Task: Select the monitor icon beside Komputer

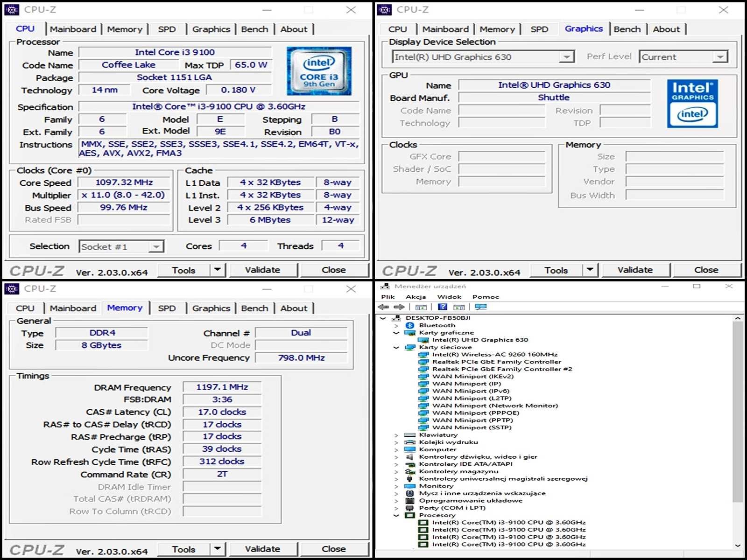Action: [x=410, y=449]
